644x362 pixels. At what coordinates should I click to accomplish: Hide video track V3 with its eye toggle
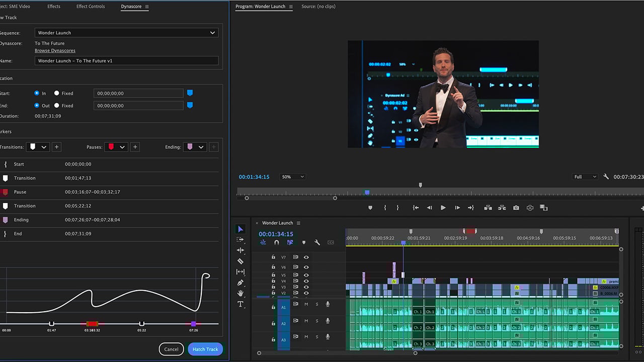pyautogui.click(x=306, y=287)
